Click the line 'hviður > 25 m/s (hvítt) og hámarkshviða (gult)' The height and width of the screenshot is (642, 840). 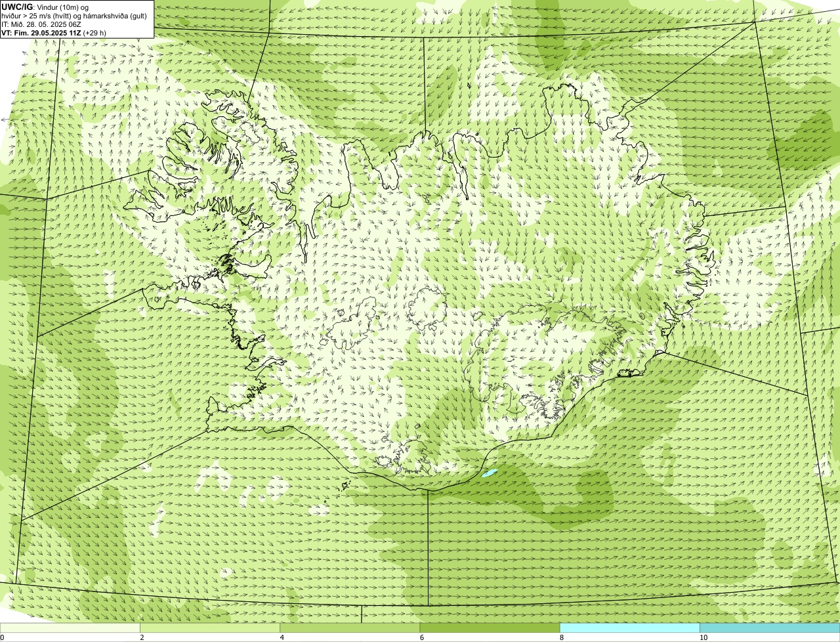click(x=74, y=15)
